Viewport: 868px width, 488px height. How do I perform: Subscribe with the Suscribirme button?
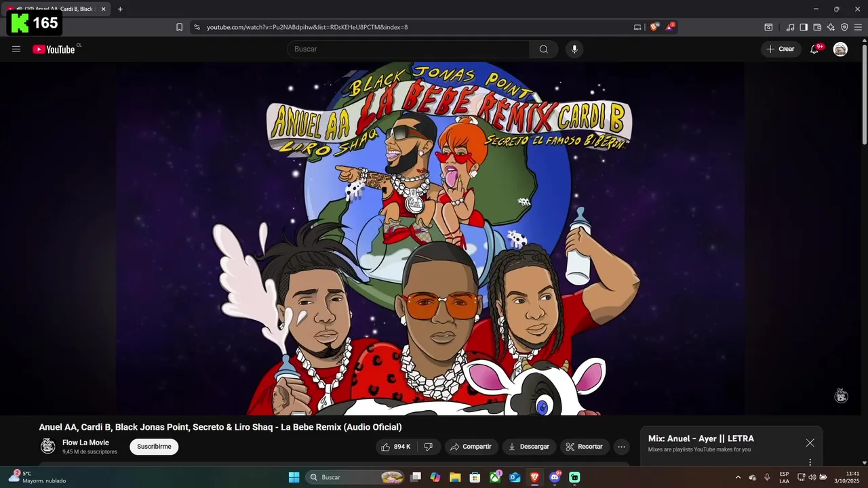click(154, 447)
